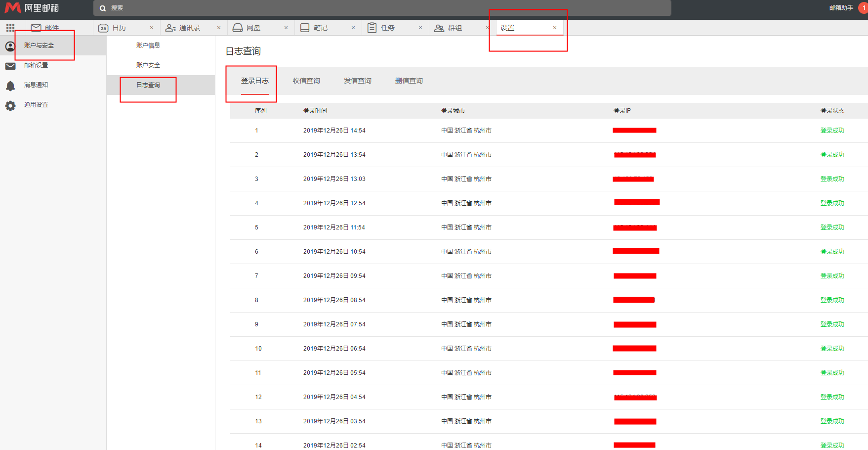Click the groups people icon
Screen dimensions: 868x450
coord(439,28)
